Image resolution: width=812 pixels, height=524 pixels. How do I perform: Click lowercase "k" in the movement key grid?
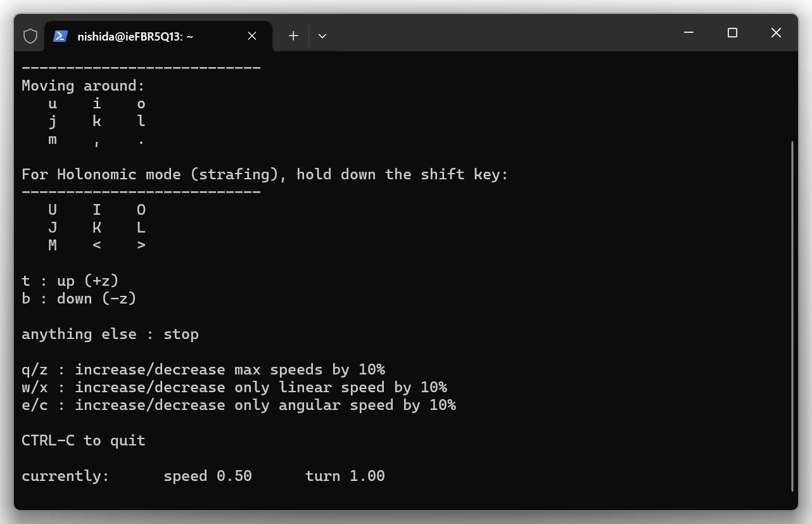coord(97,121)
